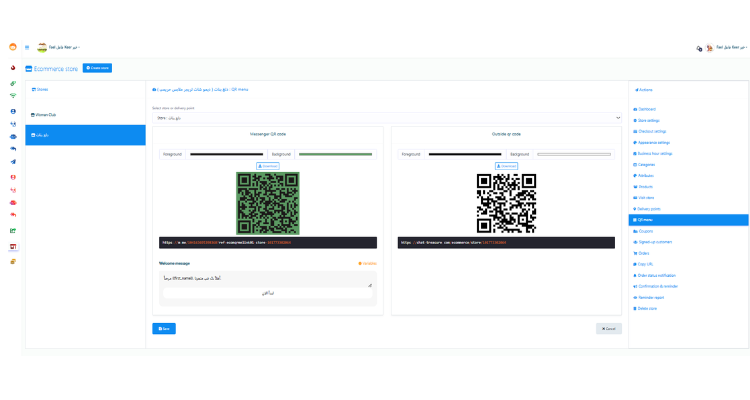
Task: Click the Create store button
Action: [x=98, y=68]
